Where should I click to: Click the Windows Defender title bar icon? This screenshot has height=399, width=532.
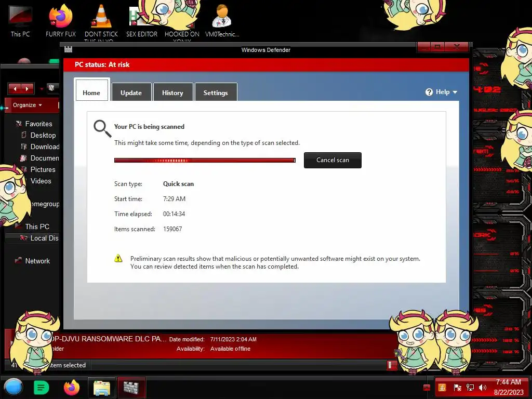[x=68, y=49]
